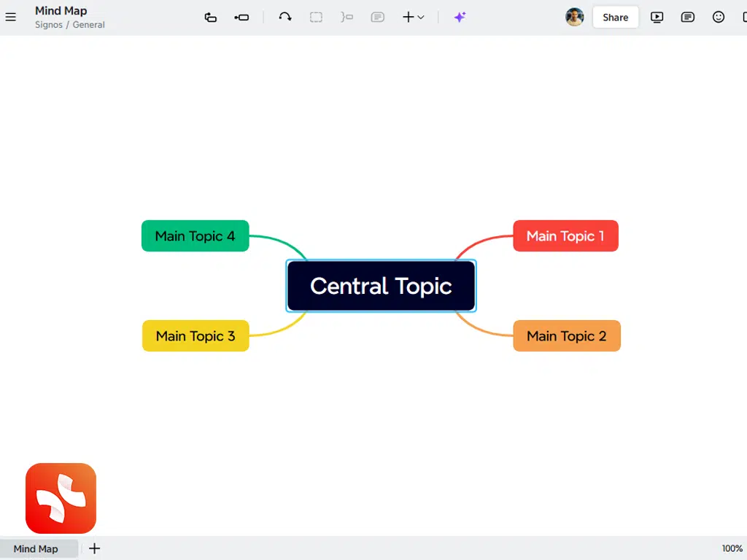Open the user profile avatar

(x=575, y=17)
